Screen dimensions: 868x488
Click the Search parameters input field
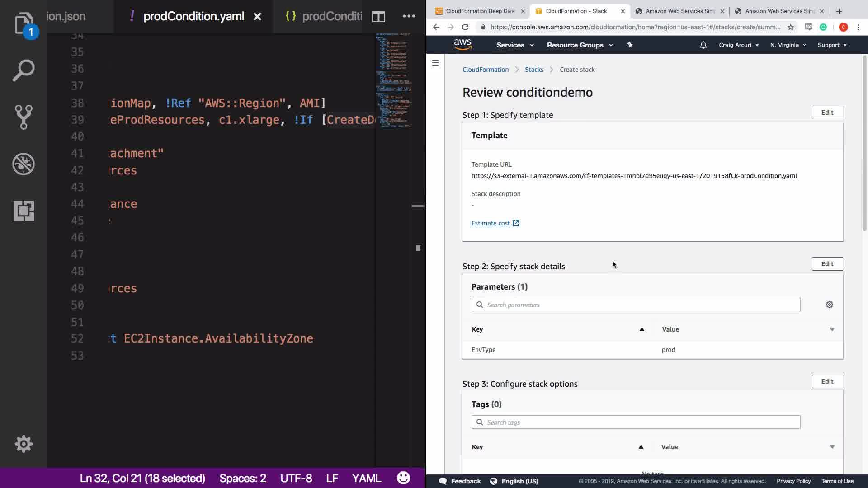(x=636, y=305)
